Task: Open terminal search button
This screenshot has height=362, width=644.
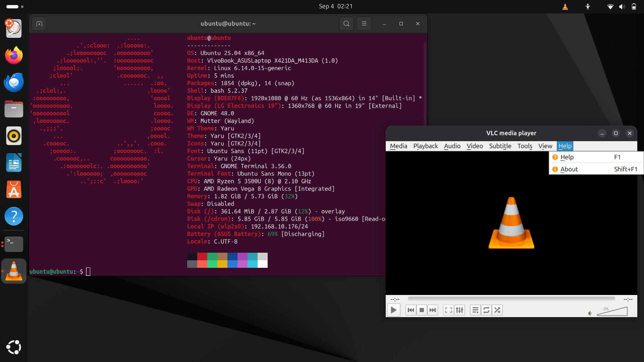Action: click(x=346, y=24)
